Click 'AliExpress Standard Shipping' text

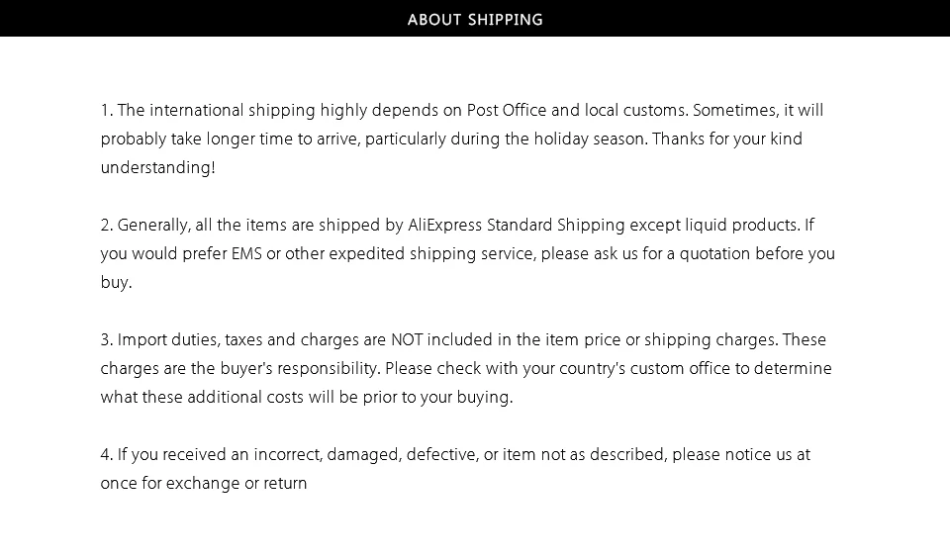tap(517, 225)
